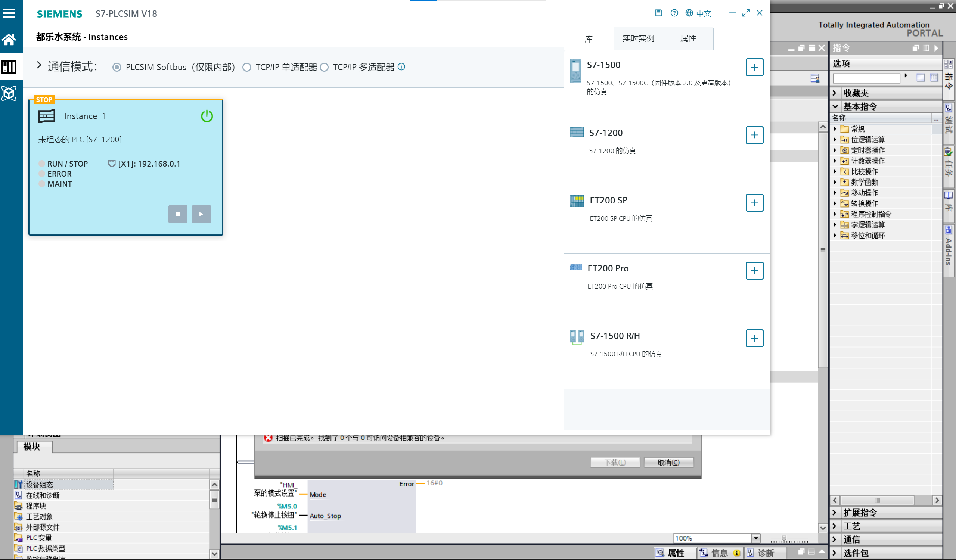Click the hamburger menu icon in PLCSIM
Image resolution: width=956 pixels, height=560 pixels.
(x=9, y=13)
